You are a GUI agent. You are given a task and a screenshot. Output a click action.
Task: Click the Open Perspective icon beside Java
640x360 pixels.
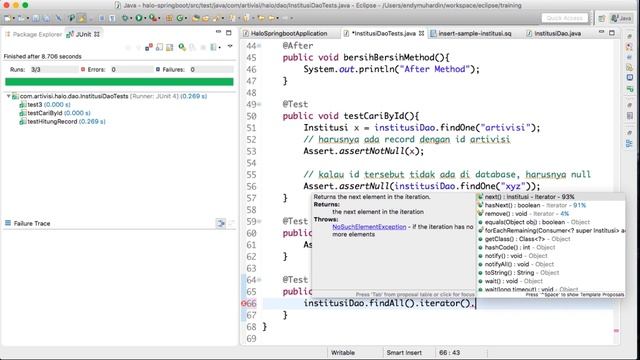click(602, 18)
